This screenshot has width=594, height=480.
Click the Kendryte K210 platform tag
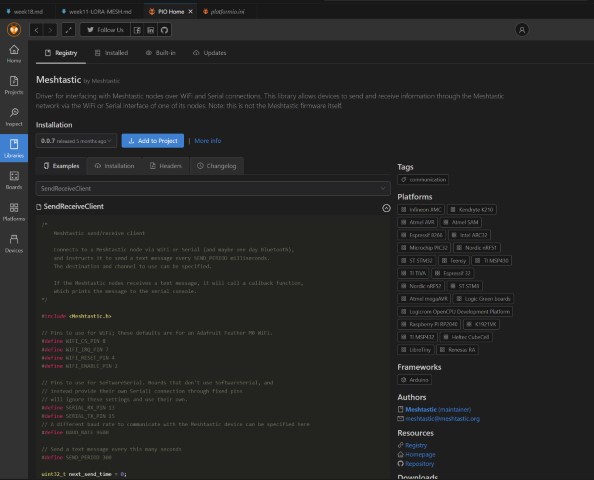point(472,210)
